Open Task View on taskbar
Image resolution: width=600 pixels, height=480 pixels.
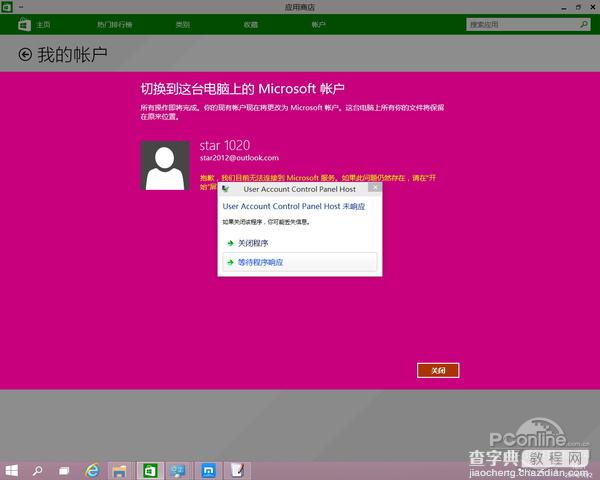[x=64, y=470]
